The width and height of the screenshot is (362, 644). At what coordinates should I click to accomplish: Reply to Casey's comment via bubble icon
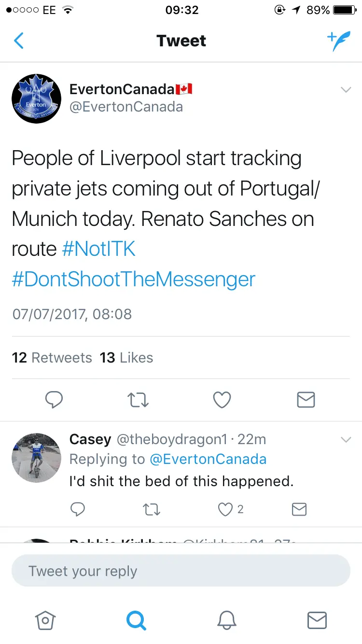point(78,509)
